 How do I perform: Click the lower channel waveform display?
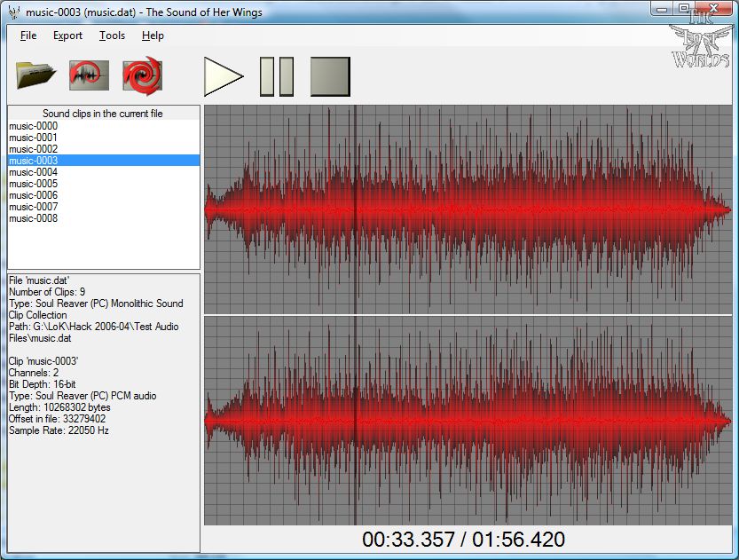[468, 421]
